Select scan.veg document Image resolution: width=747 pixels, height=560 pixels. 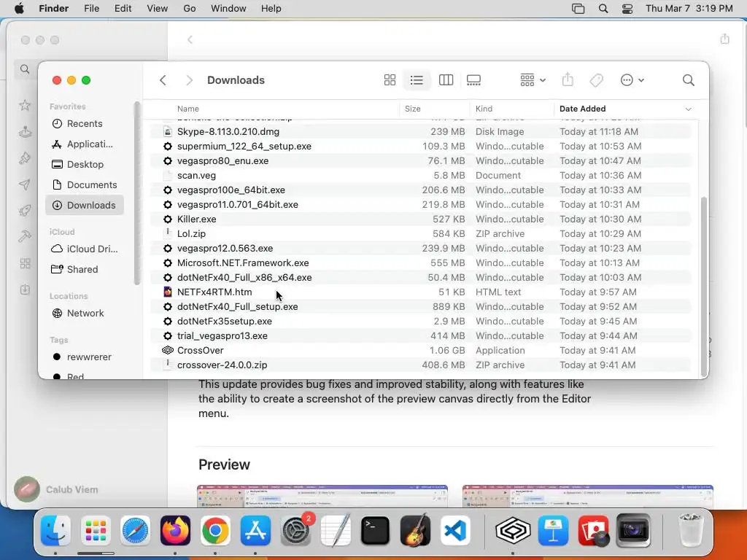[421, 175]
